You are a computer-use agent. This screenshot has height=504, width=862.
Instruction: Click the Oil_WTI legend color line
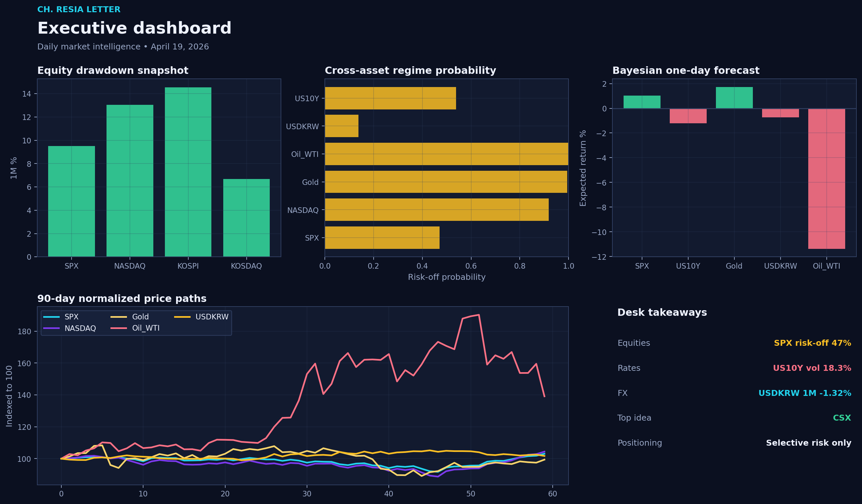(x=119, y=328)
